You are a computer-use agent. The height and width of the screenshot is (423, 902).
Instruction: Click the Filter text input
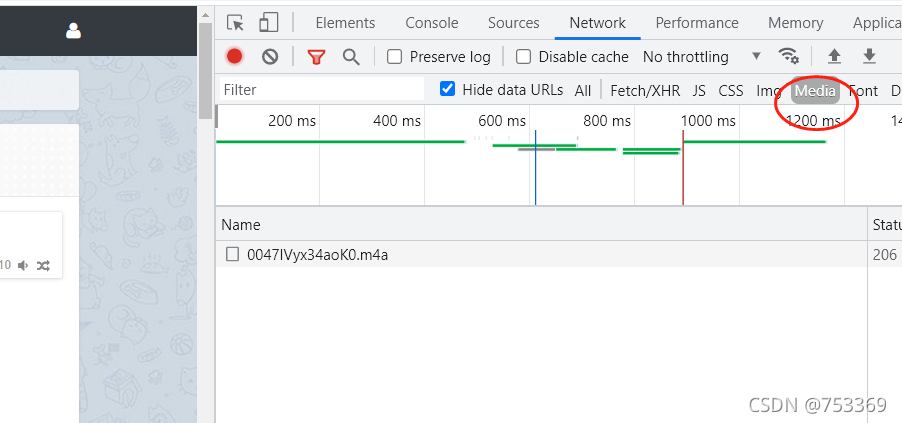(322, 89)
